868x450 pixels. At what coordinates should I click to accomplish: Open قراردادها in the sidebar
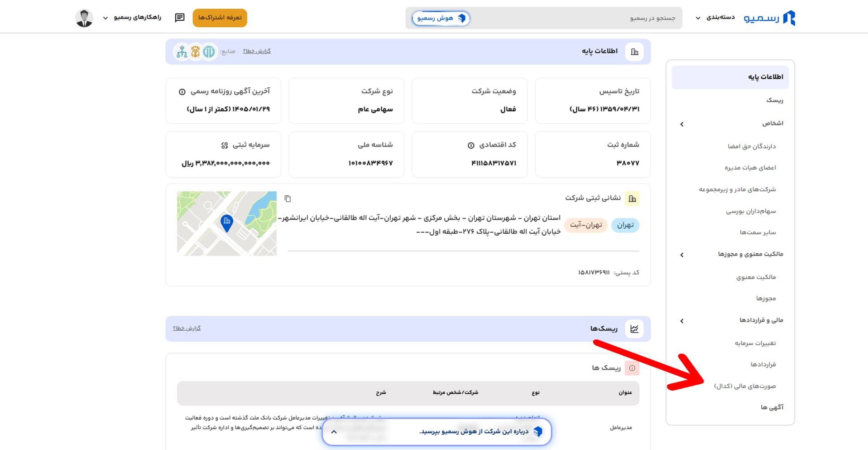(x=763, y=364)
